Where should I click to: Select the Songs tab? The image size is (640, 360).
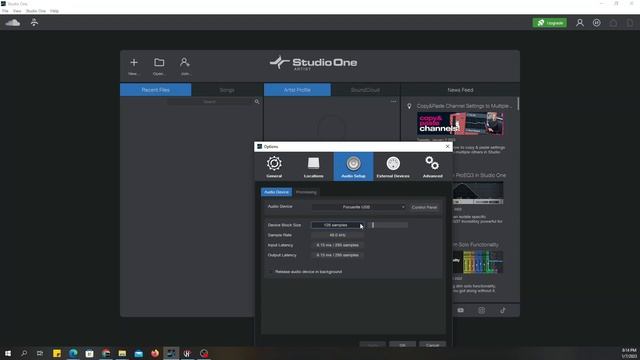(227, 90)
